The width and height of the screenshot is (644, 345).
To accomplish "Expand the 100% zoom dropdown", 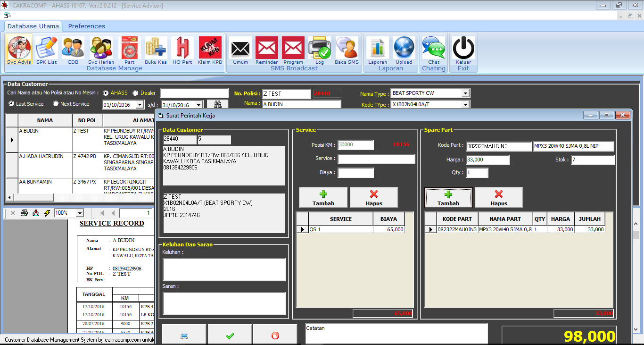I will pyautogui.click(x=79, y=213).
